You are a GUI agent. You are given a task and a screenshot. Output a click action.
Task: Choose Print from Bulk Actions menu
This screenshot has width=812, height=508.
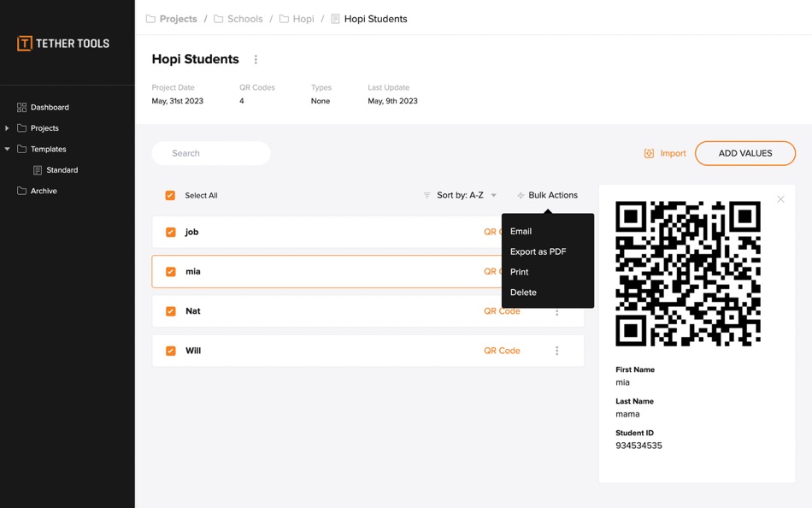point(520,272)
